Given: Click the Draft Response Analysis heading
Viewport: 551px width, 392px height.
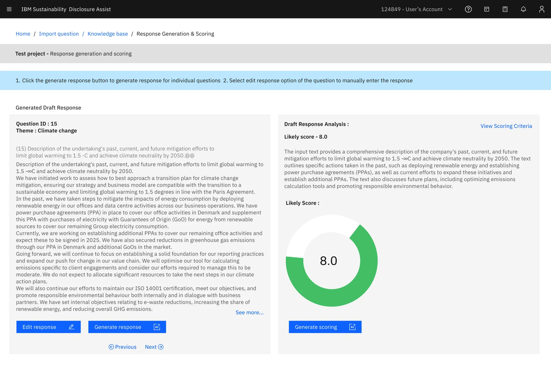Looking at the screenshot, I should (317, 124).
